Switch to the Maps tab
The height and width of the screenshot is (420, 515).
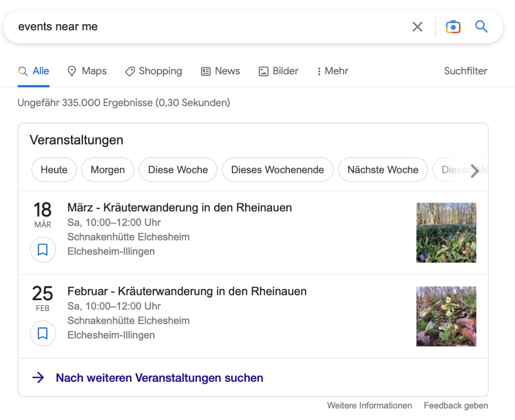tap(87, 71)
